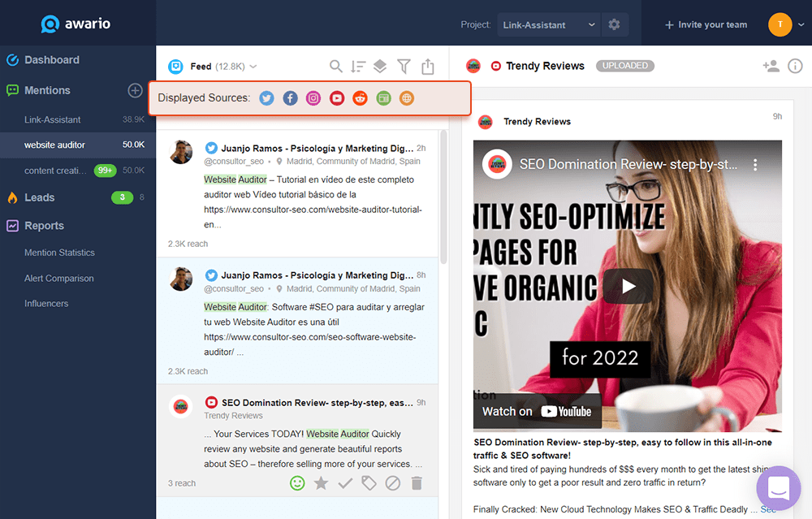Viewport: 812px width, 519px height.
Task: Open the Influencers report
Action: click(x=46, y=304)
